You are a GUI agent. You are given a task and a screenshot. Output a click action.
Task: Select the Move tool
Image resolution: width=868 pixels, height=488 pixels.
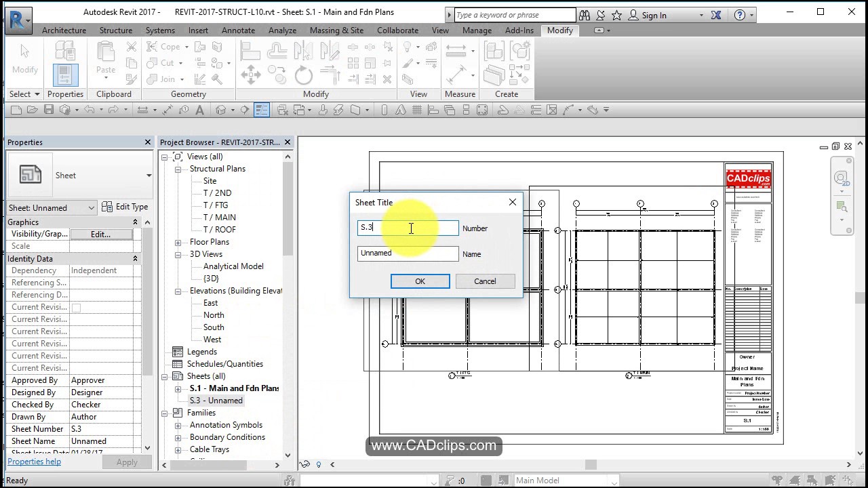click(x=250, y=75)
